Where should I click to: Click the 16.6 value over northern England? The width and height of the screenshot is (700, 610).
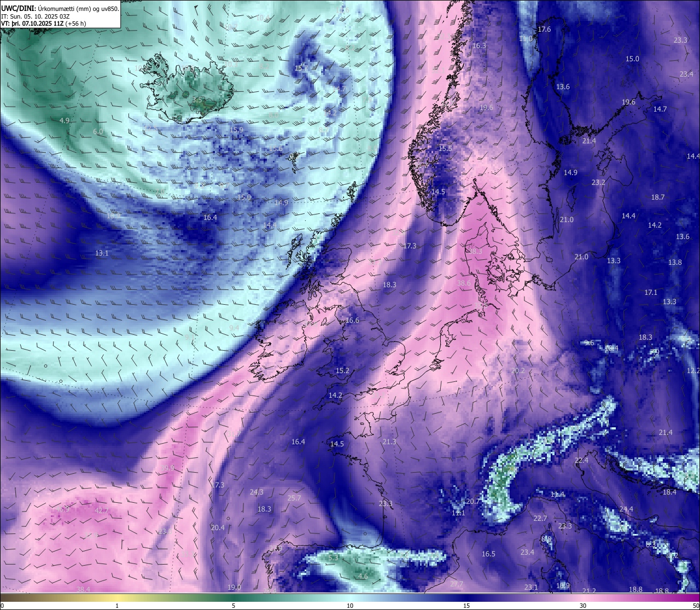[x=353, y=321]
